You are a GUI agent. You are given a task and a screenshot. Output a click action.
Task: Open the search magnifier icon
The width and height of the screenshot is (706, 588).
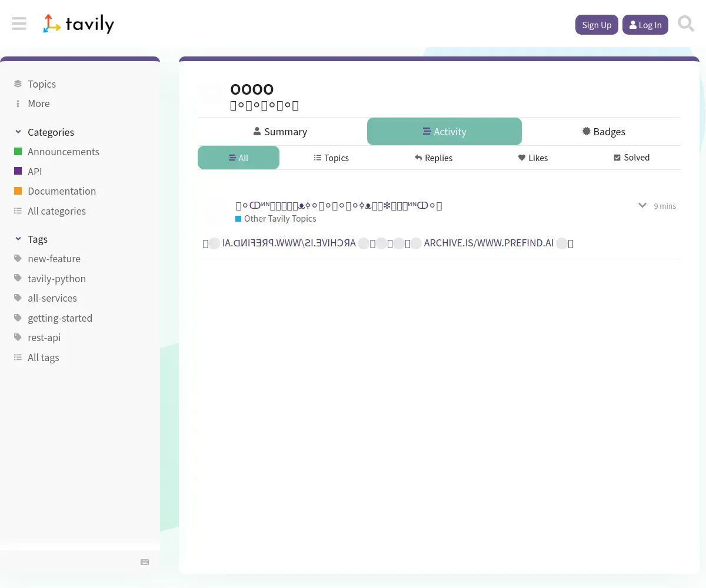click(686, 24)
